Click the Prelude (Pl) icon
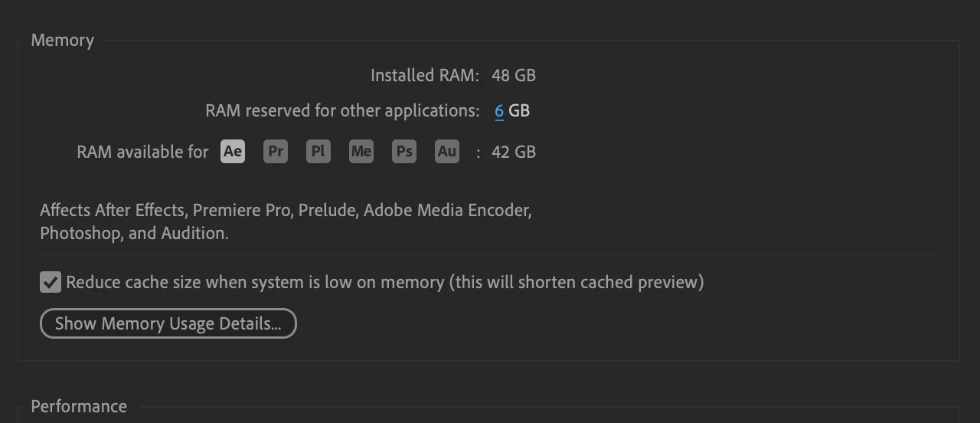 pyautogui.click(x=318, y=151)
